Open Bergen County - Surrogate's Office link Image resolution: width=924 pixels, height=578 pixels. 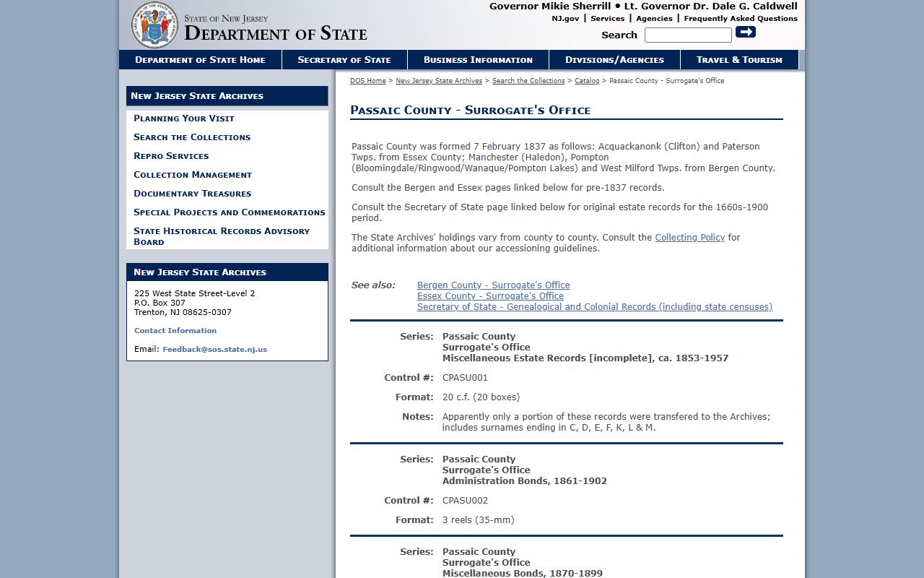click(x=493, y=285)
